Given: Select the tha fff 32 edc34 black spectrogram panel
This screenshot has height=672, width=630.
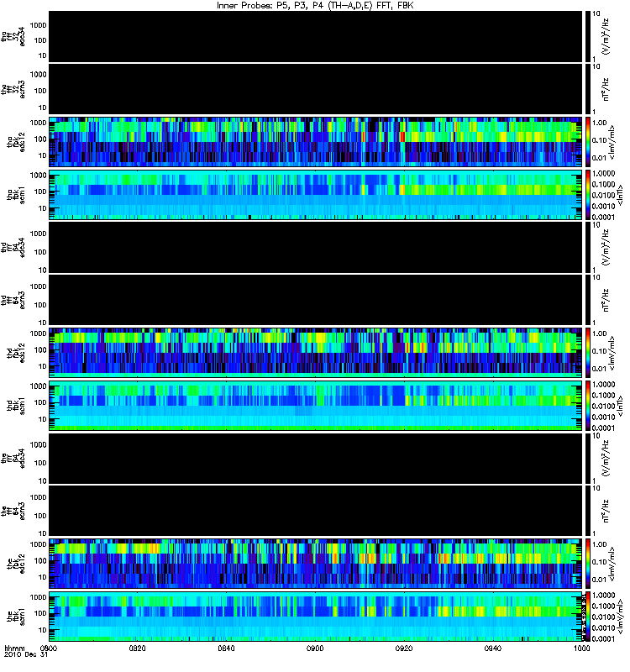Looking at the screenshot, I should 316,36.
